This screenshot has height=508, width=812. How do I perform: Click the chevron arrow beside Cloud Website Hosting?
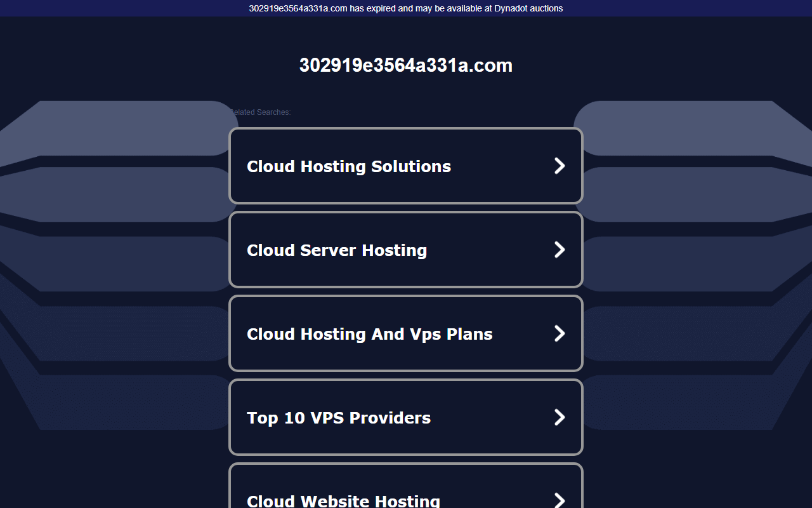point(560,500)
